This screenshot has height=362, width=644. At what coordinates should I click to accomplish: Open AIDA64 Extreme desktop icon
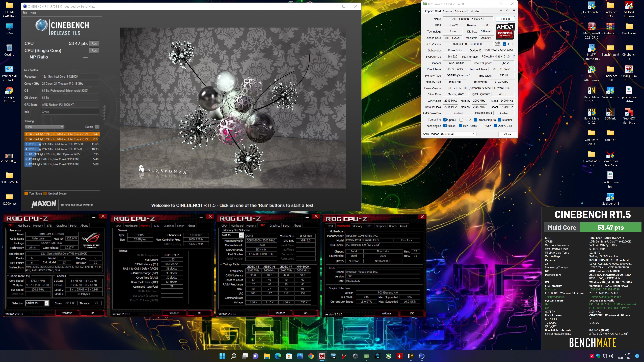629,10
